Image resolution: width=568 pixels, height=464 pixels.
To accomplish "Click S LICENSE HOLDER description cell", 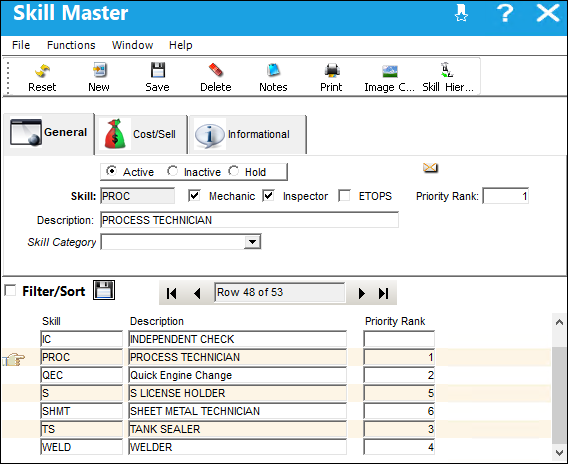I will [x=238, y=393].
